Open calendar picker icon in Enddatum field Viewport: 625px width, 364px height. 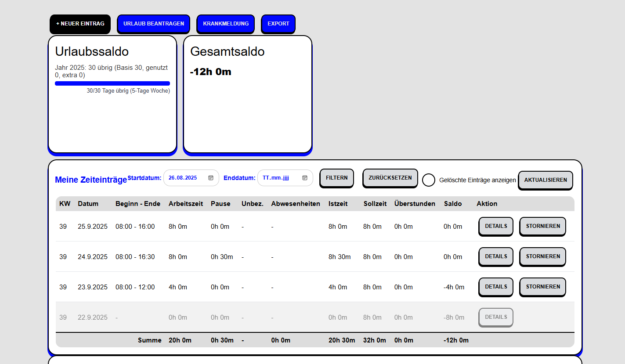point(305,178)
